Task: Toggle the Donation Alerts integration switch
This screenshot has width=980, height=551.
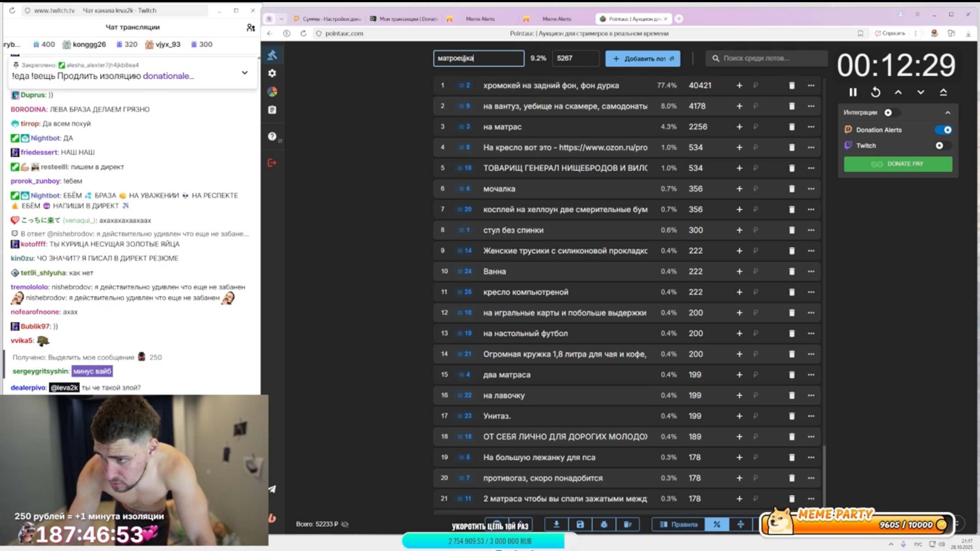Action: point(943,130)
